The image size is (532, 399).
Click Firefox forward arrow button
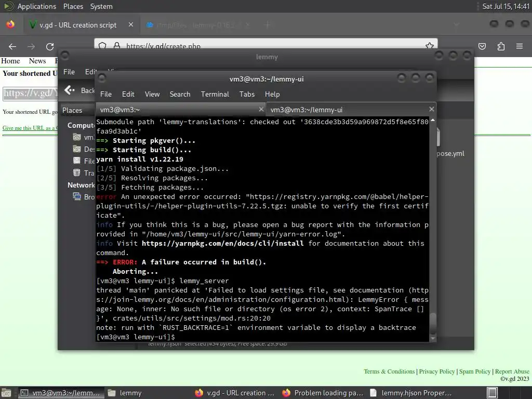click(x=31, y=46)
